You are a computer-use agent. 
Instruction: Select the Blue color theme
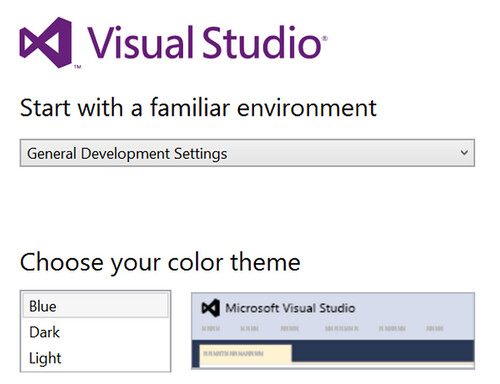pyautogui.click(x=95, y=306)
